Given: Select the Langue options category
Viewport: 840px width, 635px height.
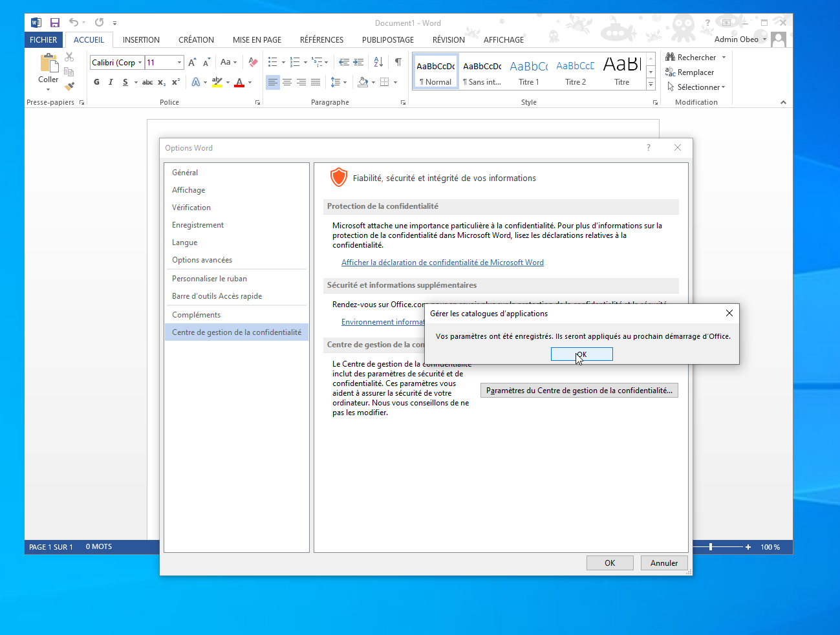Looking at the screenshot, I should pyautogui.click(x=237, y=242).
